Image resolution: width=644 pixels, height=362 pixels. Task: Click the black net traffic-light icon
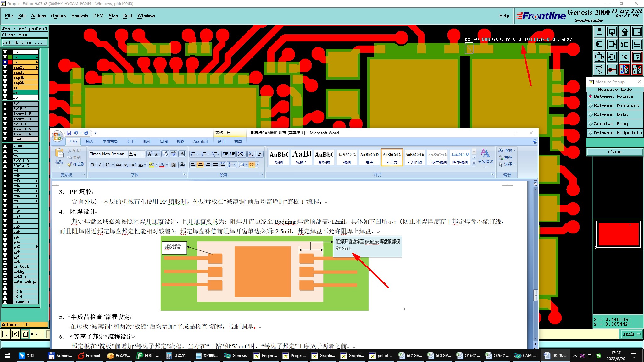637,69
